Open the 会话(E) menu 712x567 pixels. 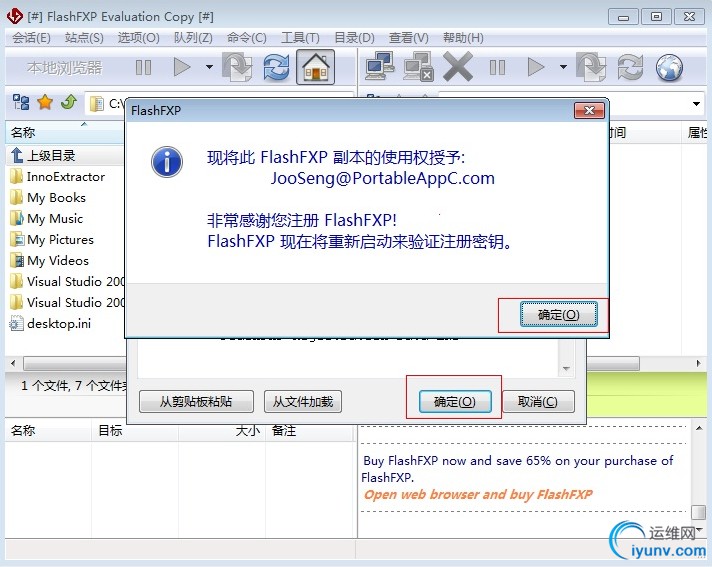click(31, 38)
